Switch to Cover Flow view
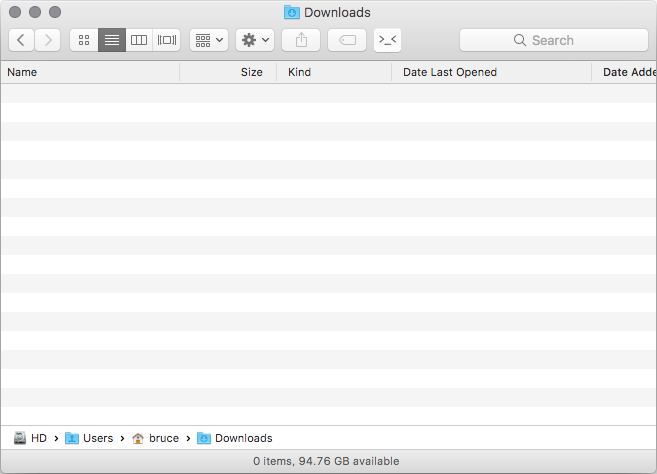The image size is (657, 474). pyautogui.click(x=167, y=40)
